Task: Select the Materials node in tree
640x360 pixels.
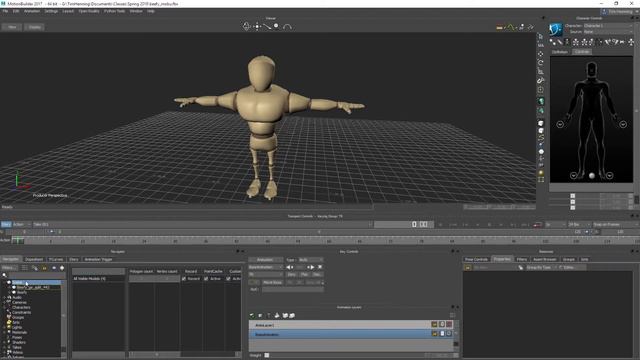Action: 20,332
